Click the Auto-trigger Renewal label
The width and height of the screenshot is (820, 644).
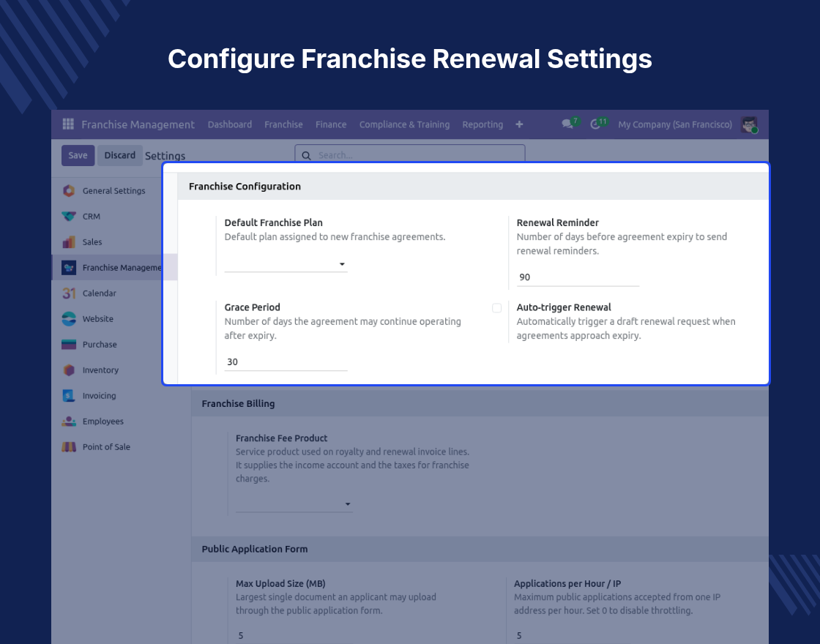pos(564,307)
